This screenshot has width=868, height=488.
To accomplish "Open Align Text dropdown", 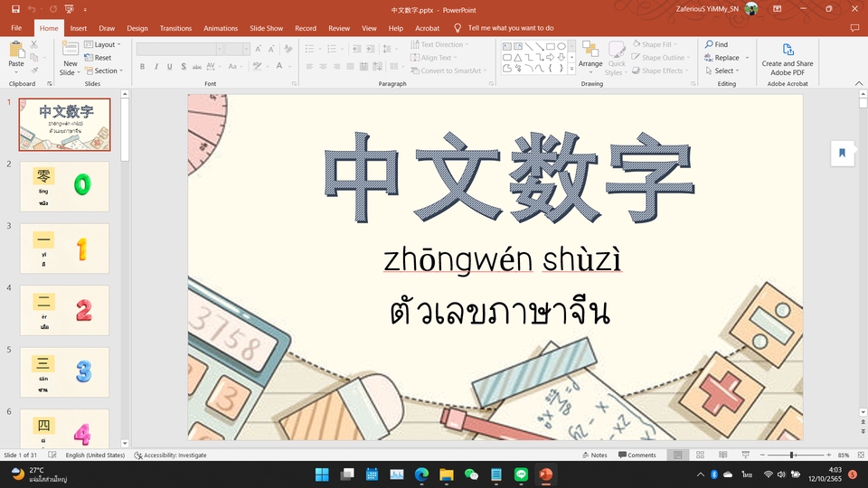I will coord(435,58).
